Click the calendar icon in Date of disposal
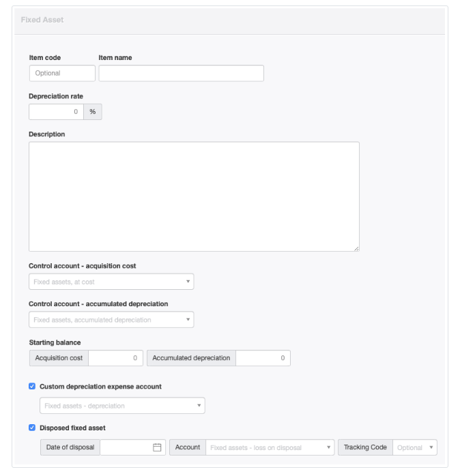Image resolution: width=460 pixels, height=476 pixels. pos(157,447)
